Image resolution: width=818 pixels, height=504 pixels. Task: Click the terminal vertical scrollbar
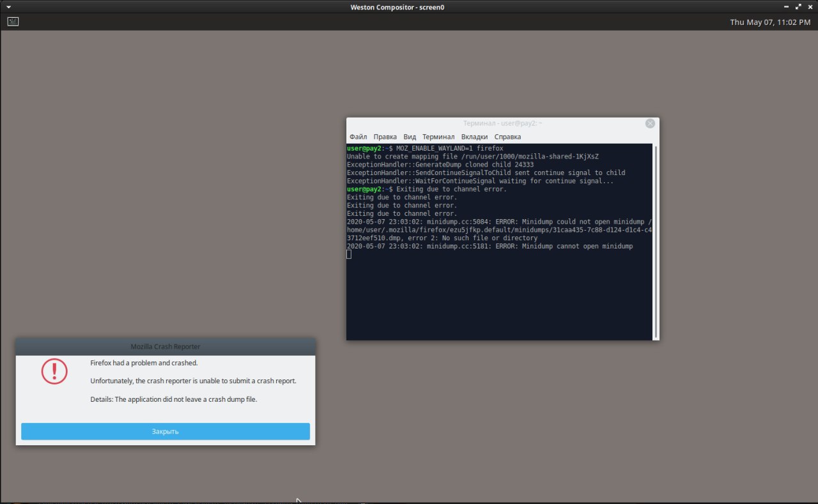click(655, 241)
